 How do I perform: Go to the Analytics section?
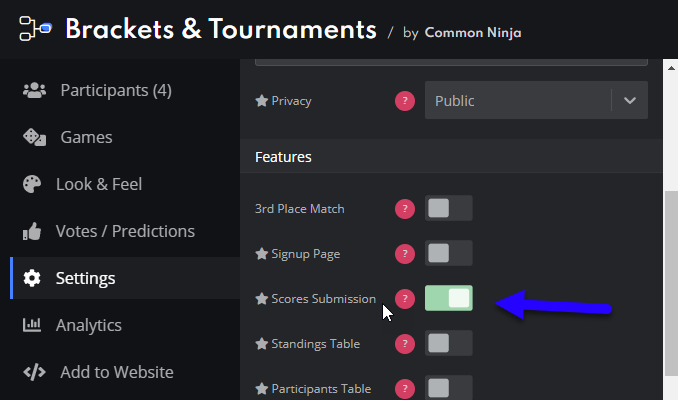click(x=125, y=325)
